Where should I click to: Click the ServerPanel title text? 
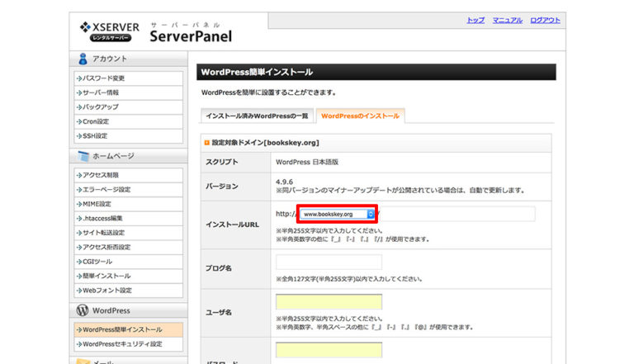[x=191, y=36]
